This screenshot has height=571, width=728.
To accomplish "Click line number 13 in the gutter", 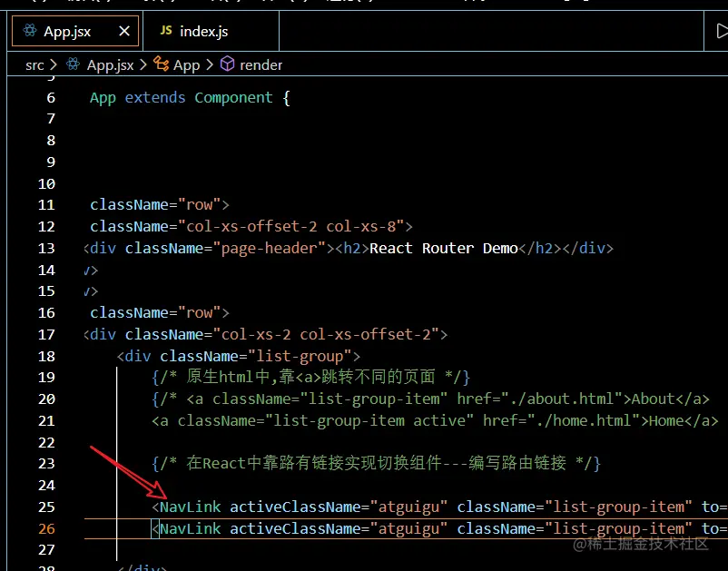I will pyautogui.click(x=46, y=249).
